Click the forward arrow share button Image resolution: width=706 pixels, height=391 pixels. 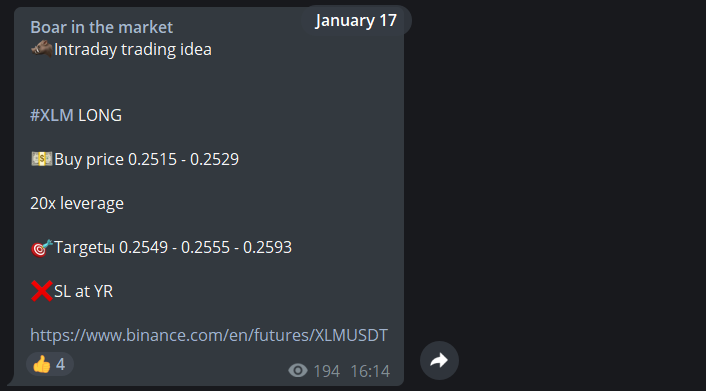[439, 360]
